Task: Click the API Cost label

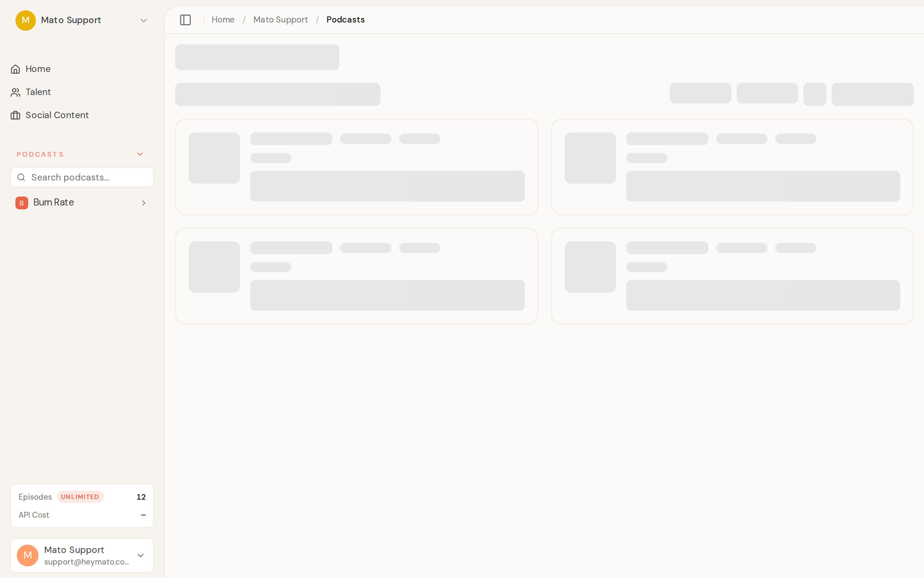Action: coord(34,515)
